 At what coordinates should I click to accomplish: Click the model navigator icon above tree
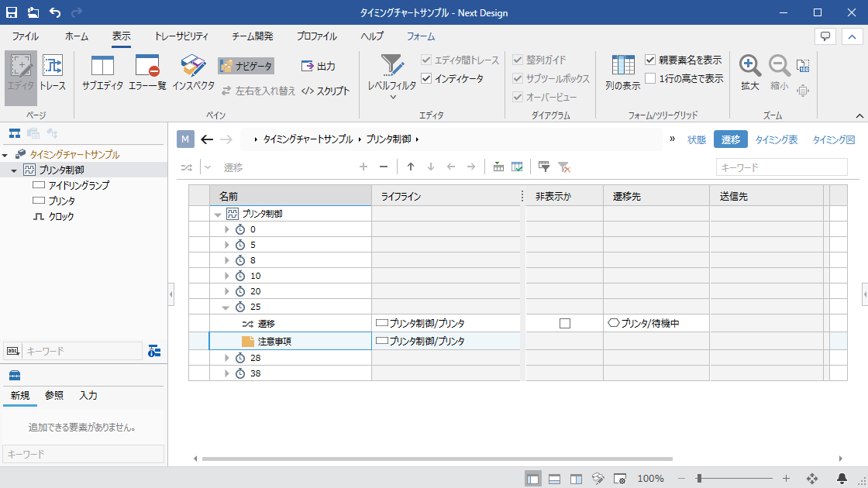(x=15, y=133)
